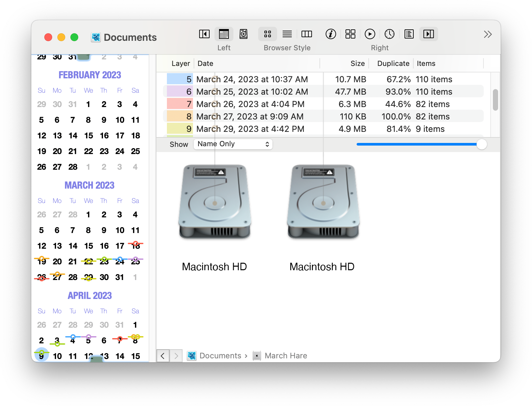Select layer 6 row dated March 25, 2023
Image resolution: width=532 pixels, height=406 pixels.
click(323, 92)
